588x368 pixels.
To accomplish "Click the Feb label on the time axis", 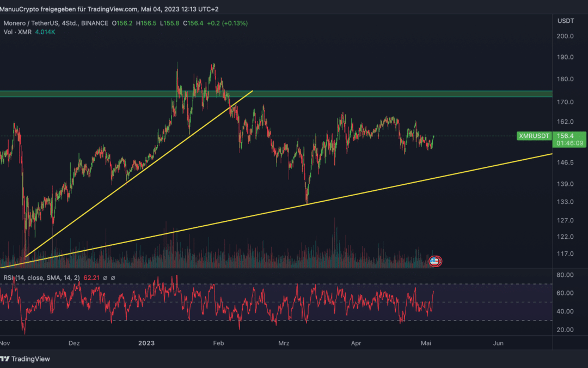I will click(218, 343).
